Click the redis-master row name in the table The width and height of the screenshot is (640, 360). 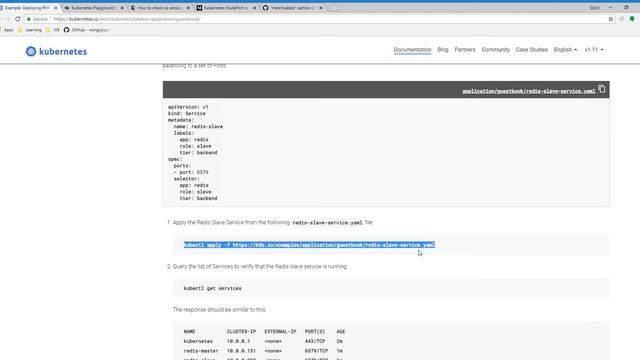(x=201, y=351)
